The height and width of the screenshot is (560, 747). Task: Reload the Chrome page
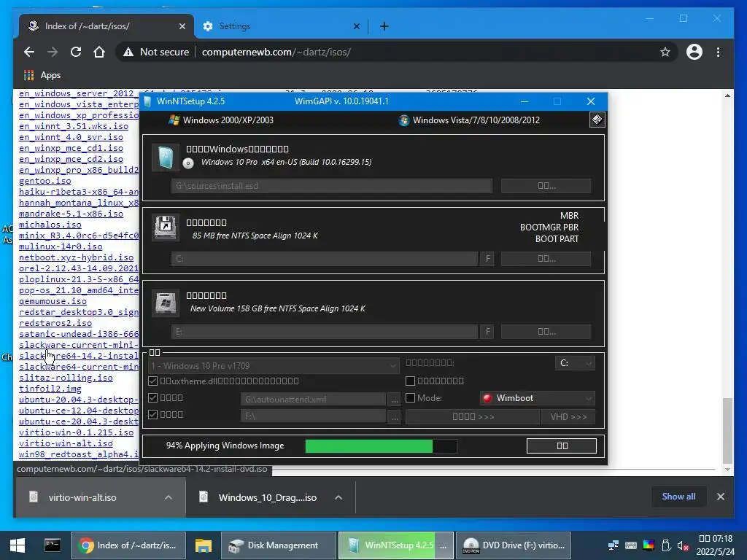(76, 52)
